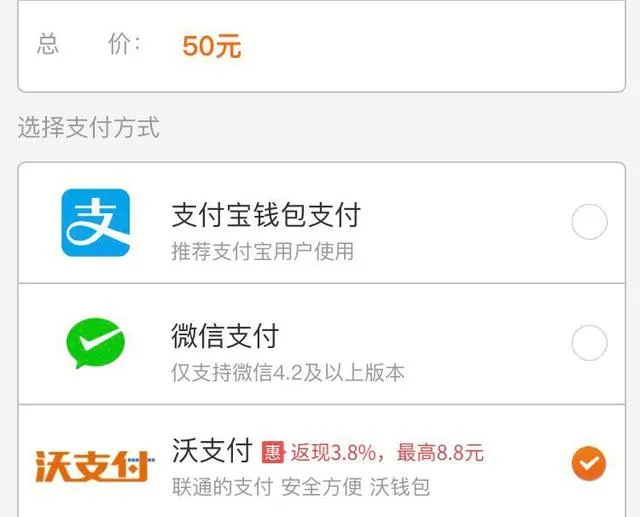Choose the 支付宝钱包支付 title text
640x517 pixels.
[x=266, y=215]
